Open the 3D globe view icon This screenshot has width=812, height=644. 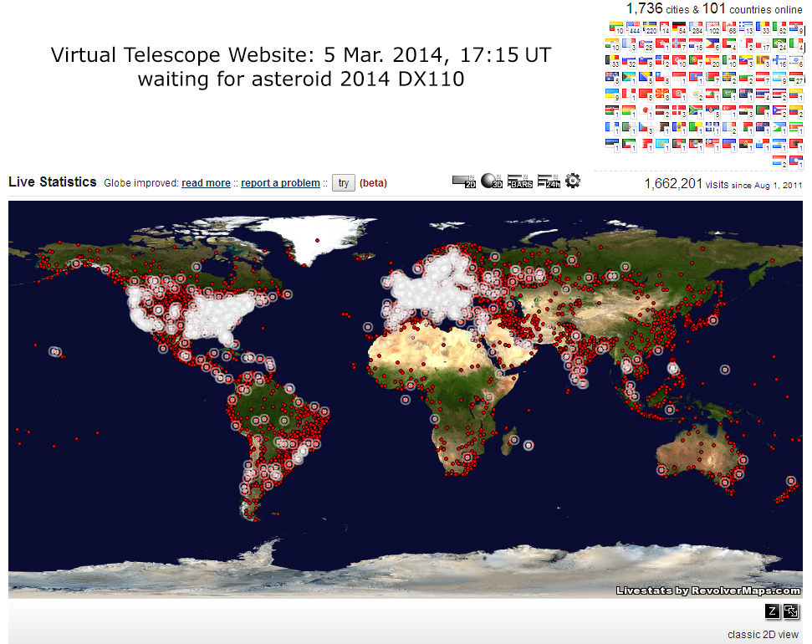click(491, 181)
